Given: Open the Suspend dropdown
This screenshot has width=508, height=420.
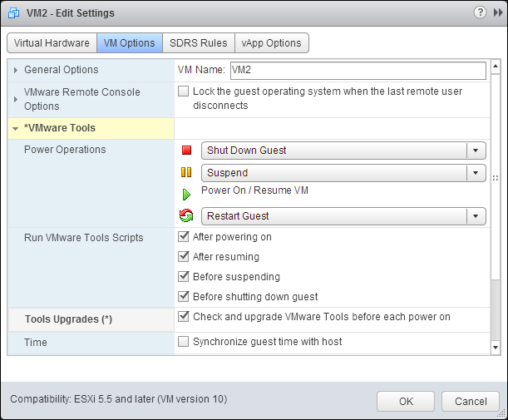Looking at the screenshot, I should (343, 173).
